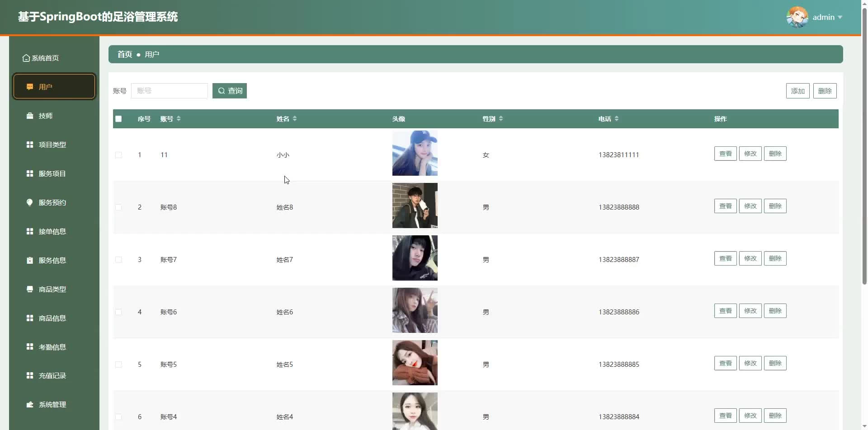Click 删除 for 姓名4

coord(775,416)
